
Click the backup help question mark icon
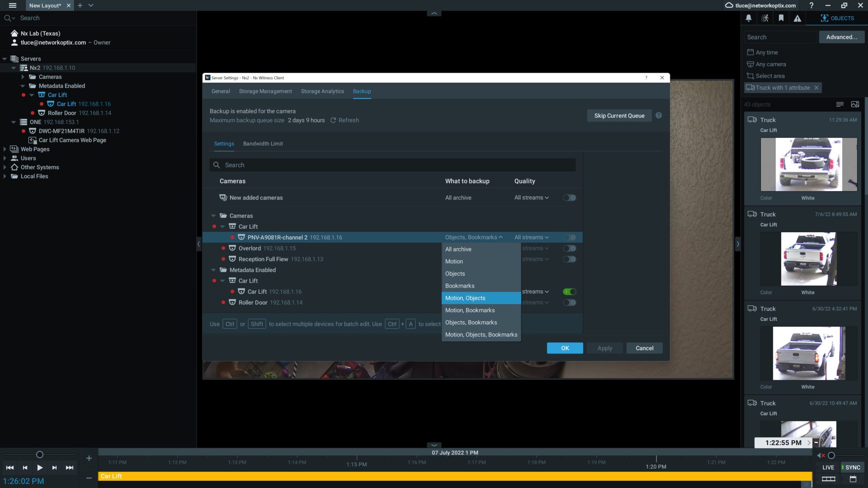(659, 115)
